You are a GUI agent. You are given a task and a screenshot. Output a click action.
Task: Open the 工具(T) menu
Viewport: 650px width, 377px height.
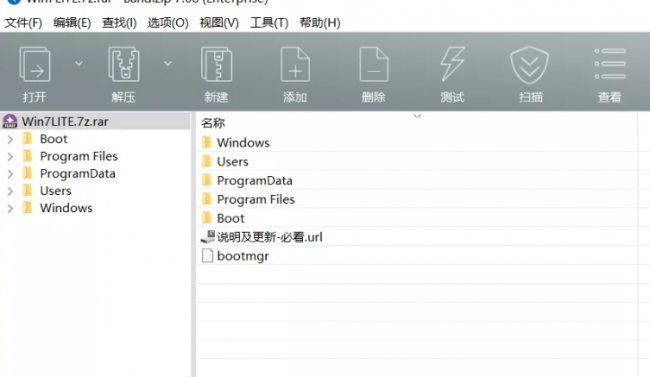point(269,22)
